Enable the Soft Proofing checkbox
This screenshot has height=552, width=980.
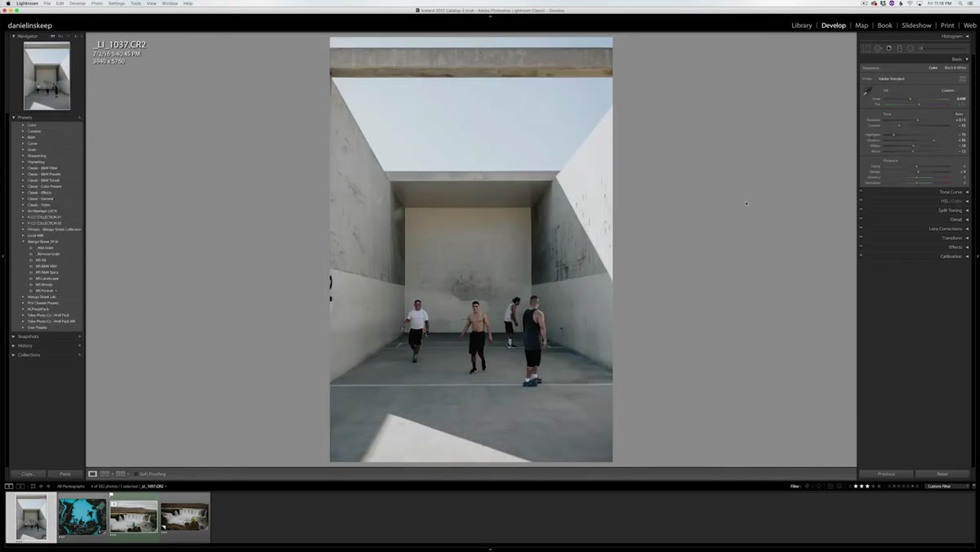[136, 474]
